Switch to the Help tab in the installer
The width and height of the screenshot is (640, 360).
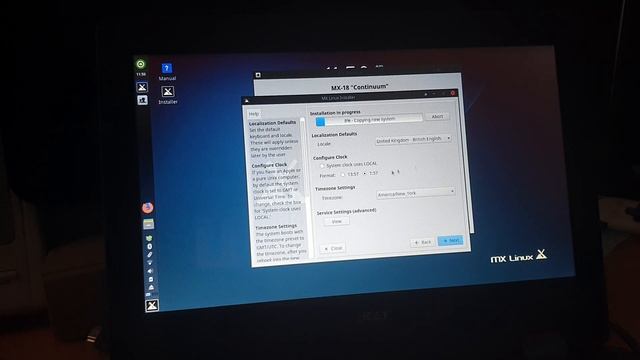tap(254, 113)
